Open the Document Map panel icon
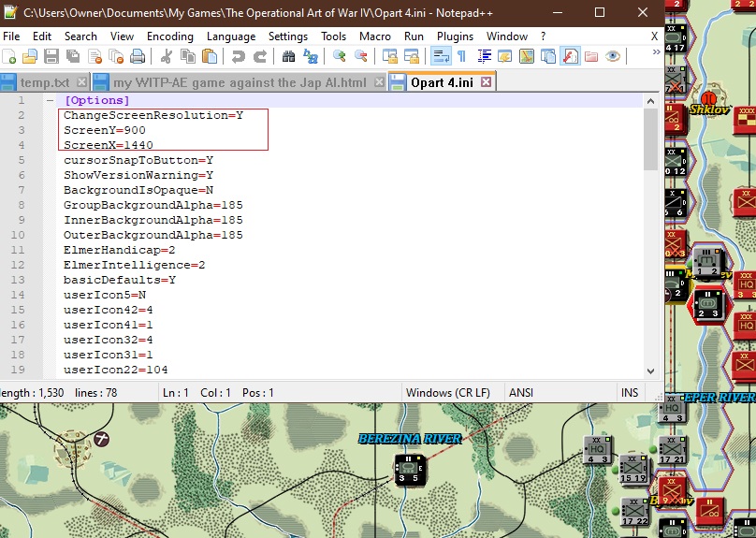Screen dimensions: 756x538 click(527, 56)
